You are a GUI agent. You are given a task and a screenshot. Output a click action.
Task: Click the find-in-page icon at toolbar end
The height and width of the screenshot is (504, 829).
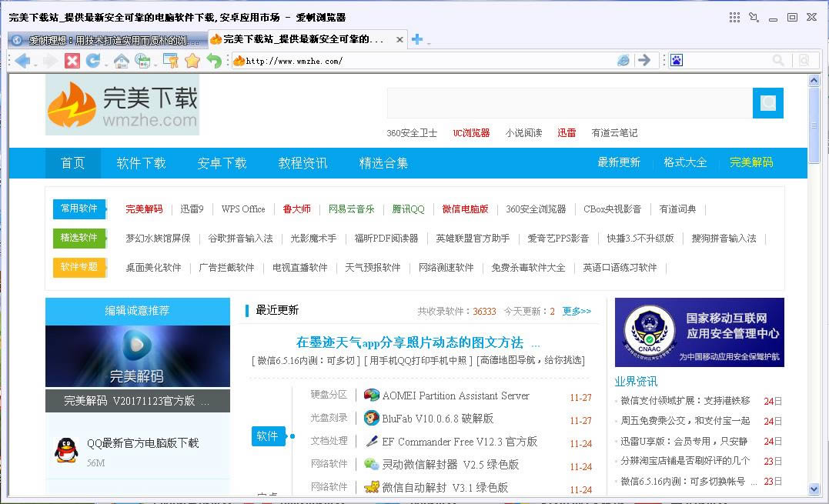[804, 60]
